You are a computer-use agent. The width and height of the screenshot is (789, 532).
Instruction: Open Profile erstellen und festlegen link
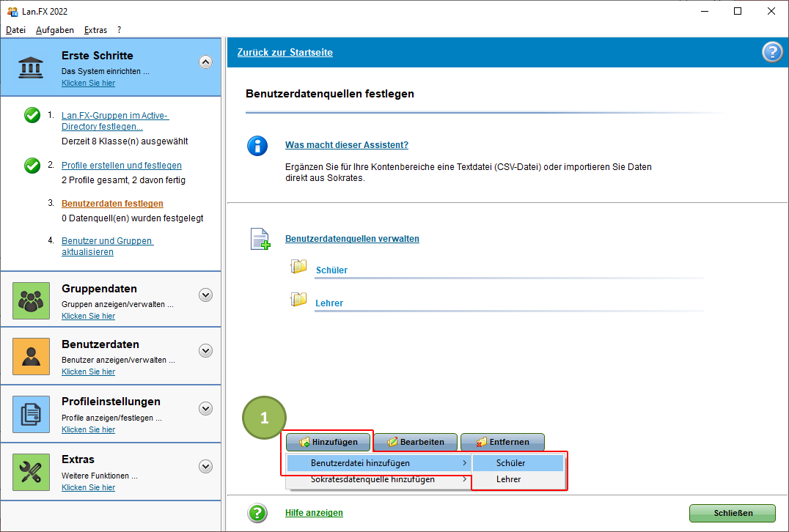click(122, 166)
